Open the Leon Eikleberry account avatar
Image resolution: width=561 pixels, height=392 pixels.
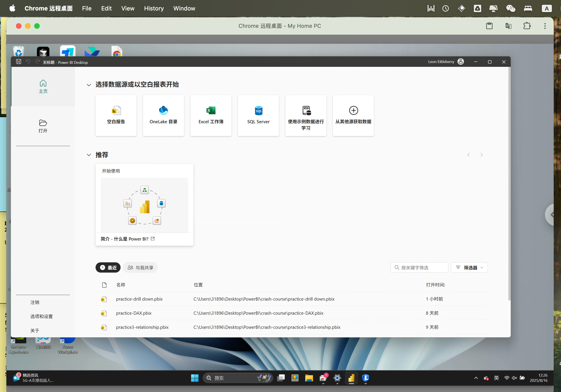[x=461, y=62]
